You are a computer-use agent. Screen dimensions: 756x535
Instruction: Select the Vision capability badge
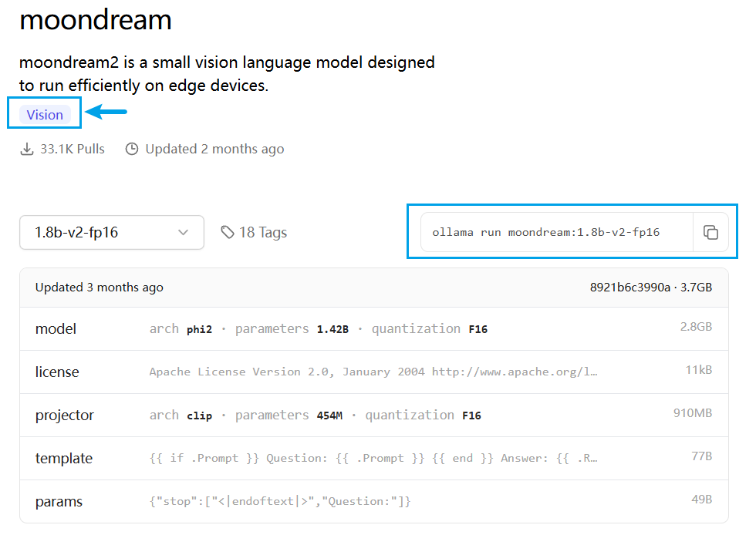(x=45, y=115)
